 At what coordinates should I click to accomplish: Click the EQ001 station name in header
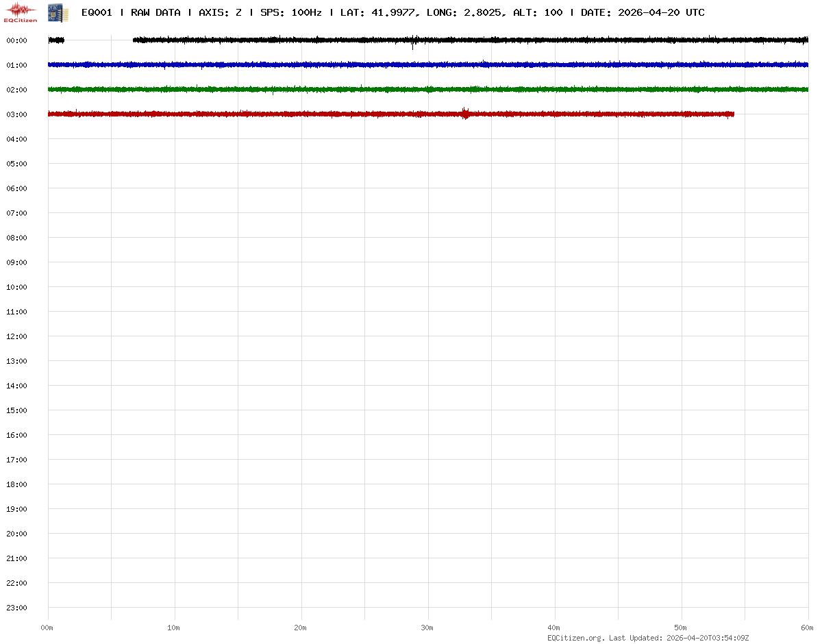pos(97,13)
